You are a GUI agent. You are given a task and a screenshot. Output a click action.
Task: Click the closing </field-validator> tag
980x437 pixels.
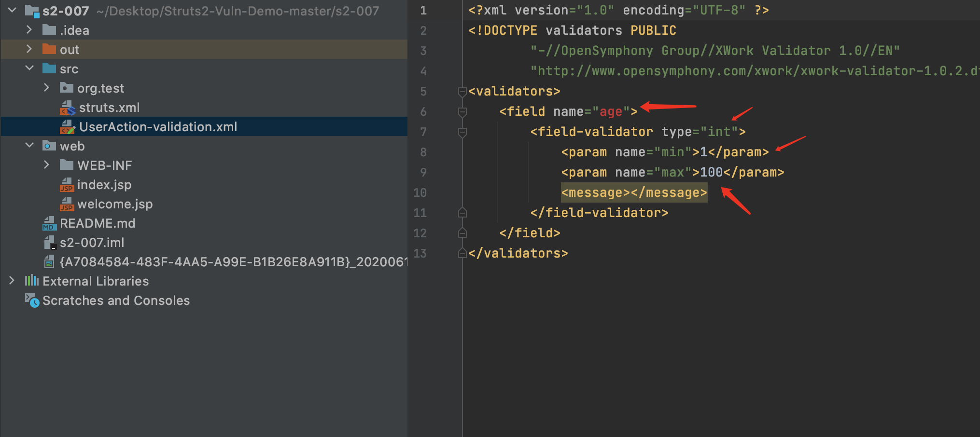(599, 213)
